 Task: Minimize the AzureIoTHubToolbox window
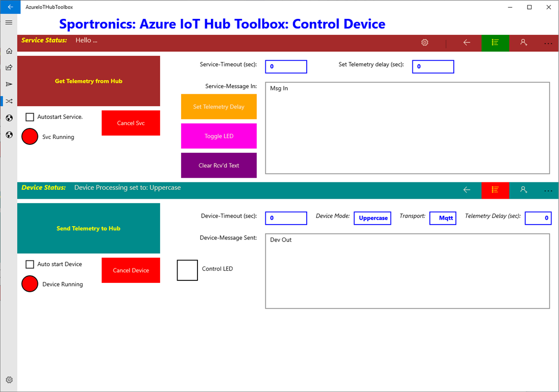[x=510, y=7]
